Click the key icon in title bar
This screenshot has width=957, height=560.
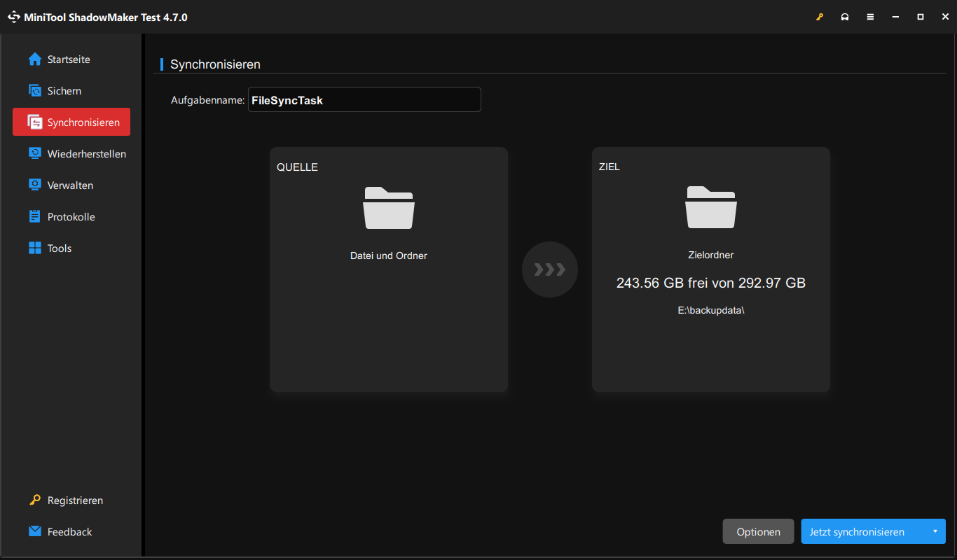820,17
